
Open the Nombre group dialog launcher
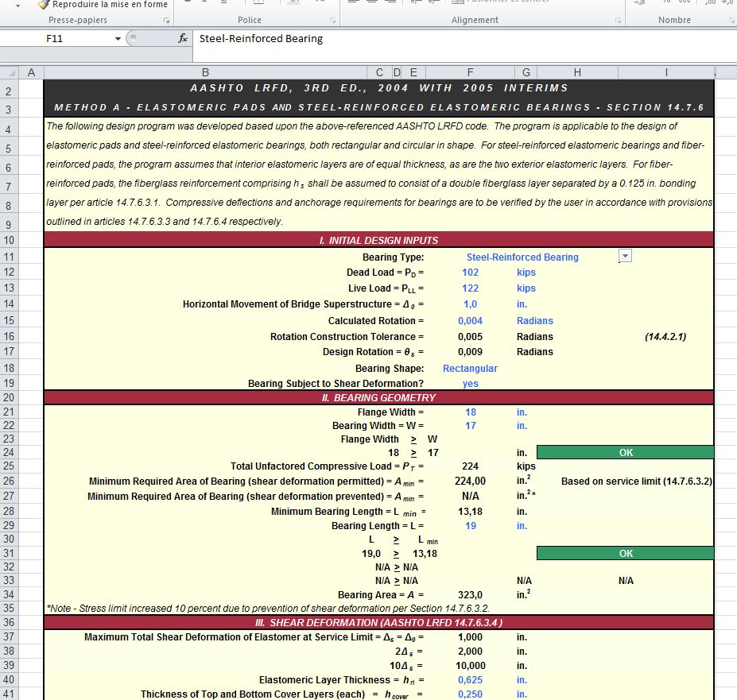(x=731, y=19)
